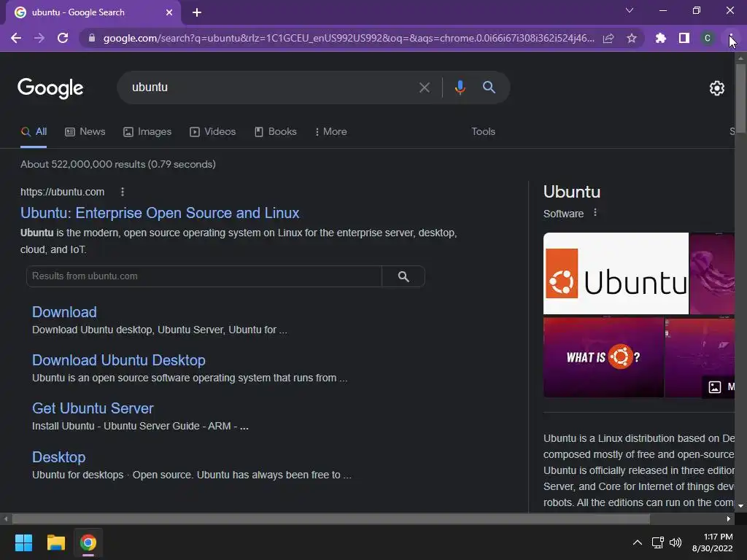The height and width of the screenshot is (560, 747).
Task: Clear the Google search box text
Action: coord(424,87)
